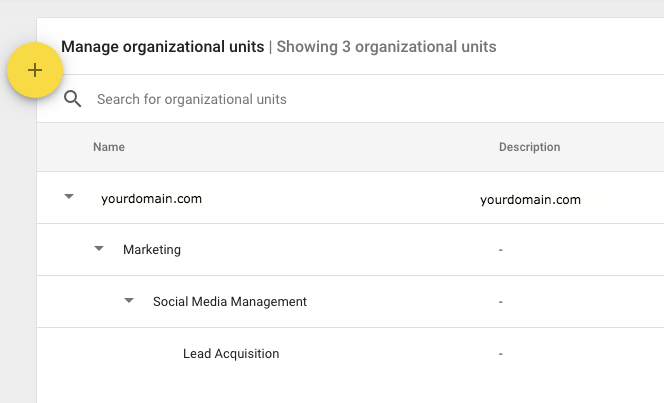Screen dimensions: 664x403
Task: Click the Showing 3 organizational units text
Action: point(386,47)
